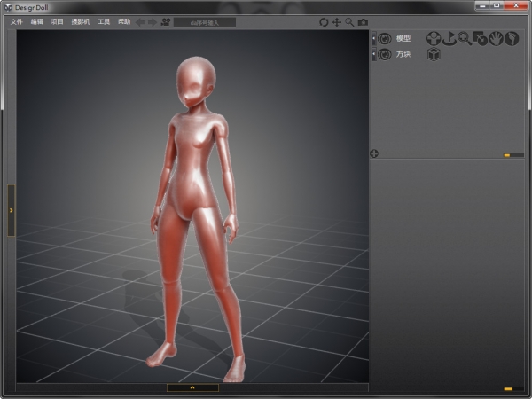Expand the 模型 list entry arrow
532x399 pixels.
(373, 38)
